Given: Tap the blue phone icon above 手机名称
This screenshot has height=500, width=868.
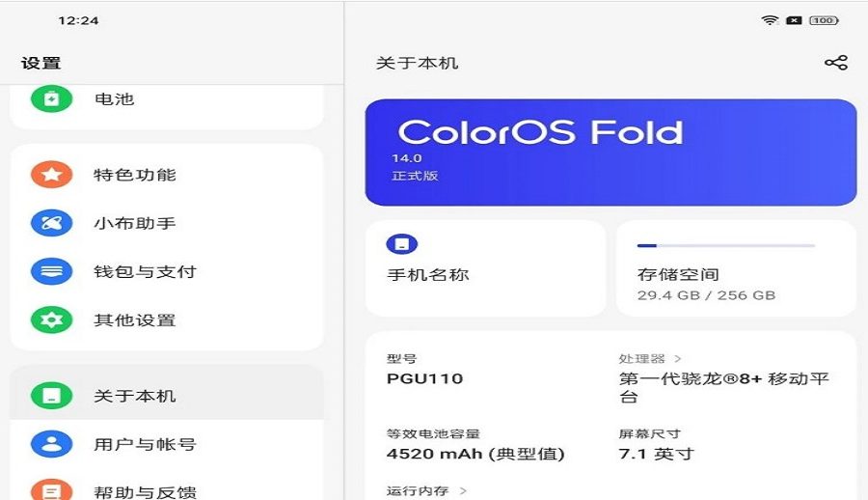Looking at the screenshot, I should pos(401,243).
